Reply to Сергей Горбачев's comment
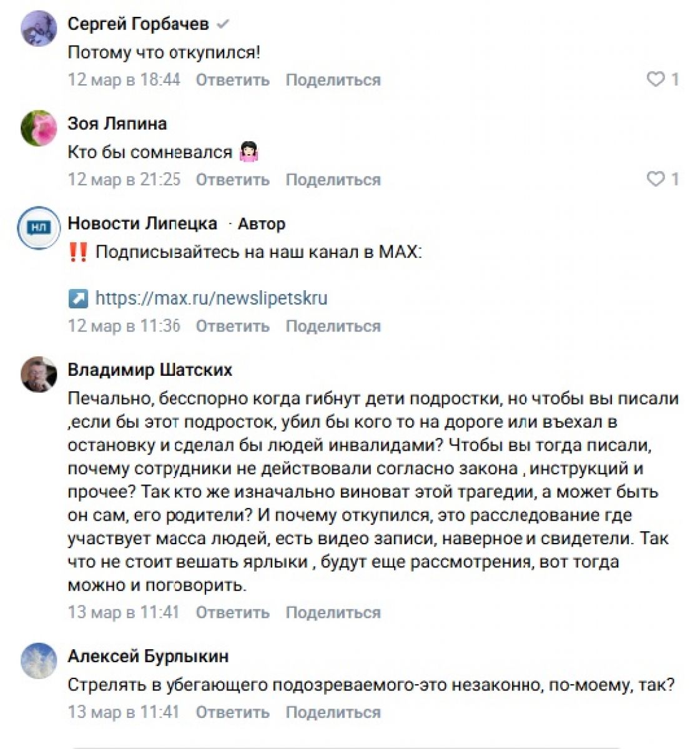Screen dimensions: 700x749 coord(232,80)
